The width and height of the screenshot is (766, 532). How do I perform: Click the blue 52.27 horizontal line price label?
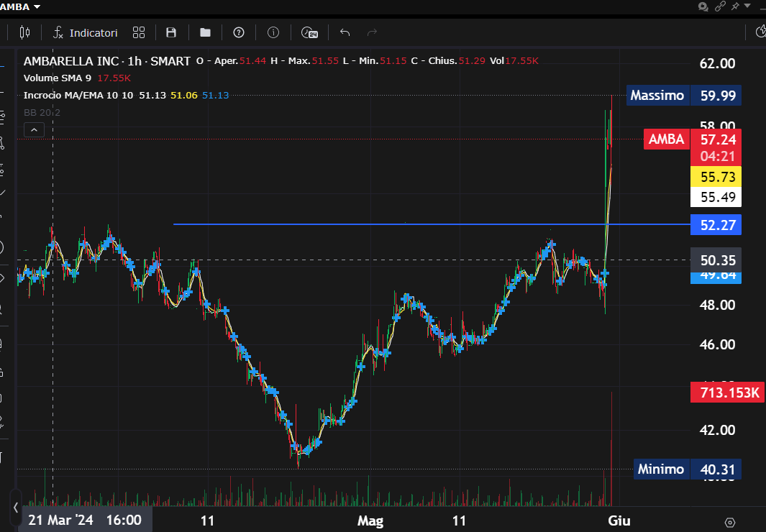click(x=715, y=225)
